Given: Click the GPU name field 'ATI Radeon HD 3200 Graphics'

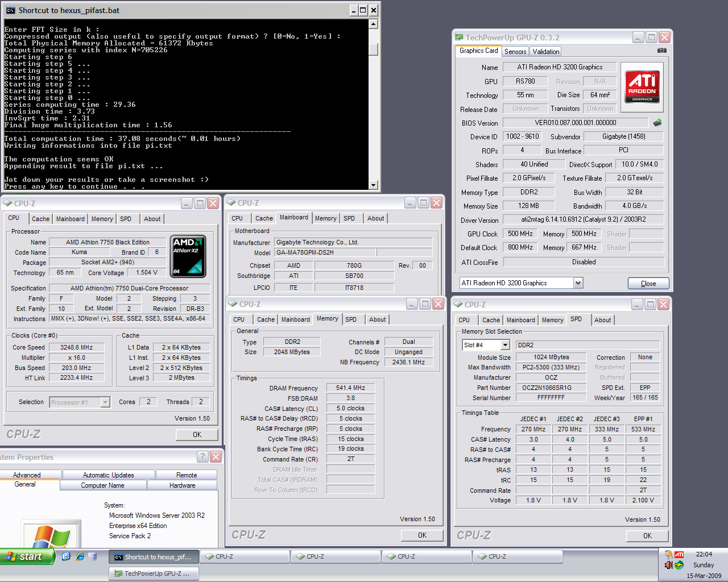Looking at the screenshot, I should (x=560, y=67).
